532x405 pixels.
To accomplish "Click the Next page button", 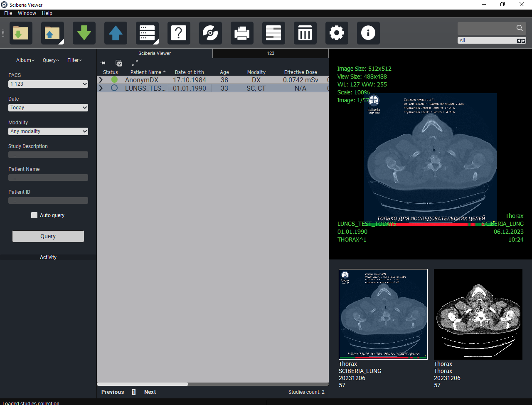I will click(x=150, y=392).
